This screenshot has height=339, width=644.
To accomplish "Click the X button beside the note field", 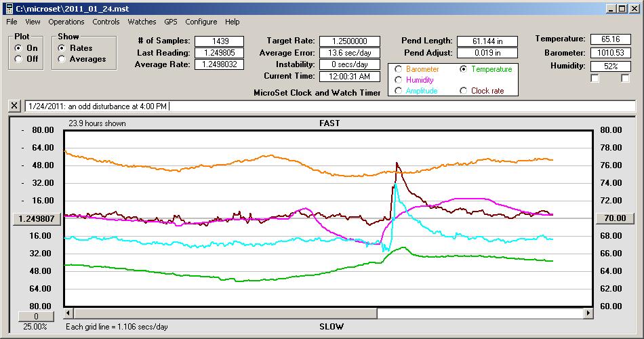I will click(14, 106).
